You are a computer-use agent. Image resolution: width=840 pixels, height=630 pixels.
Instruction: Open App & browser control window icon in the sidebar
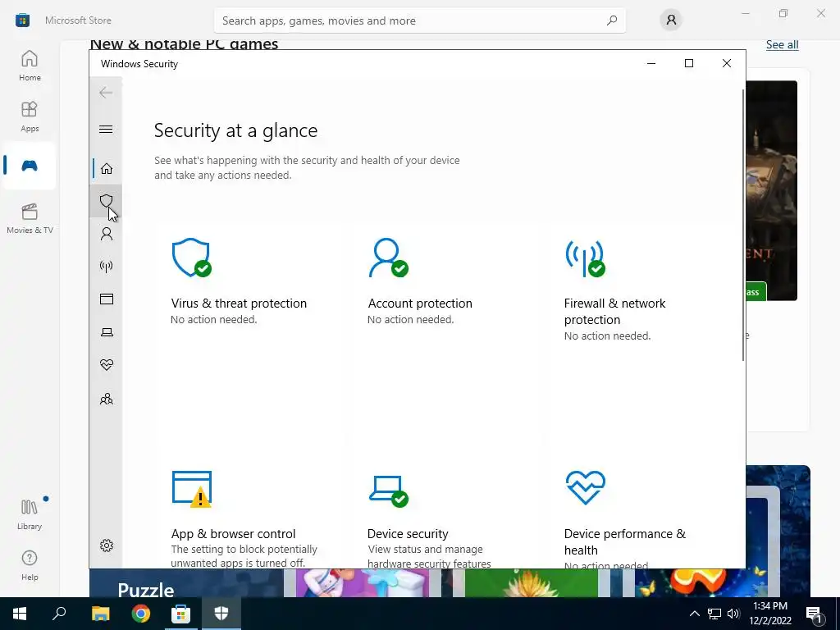(107, 299)
